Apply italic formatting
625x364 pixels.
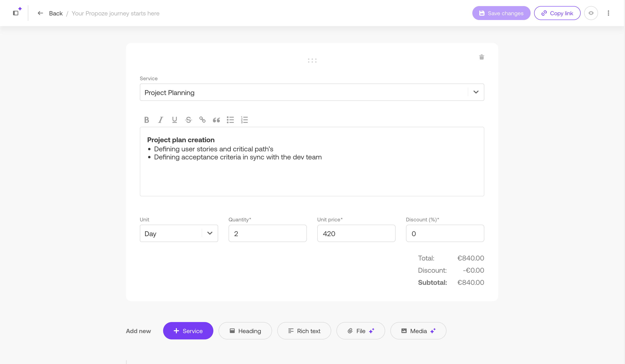160,120
